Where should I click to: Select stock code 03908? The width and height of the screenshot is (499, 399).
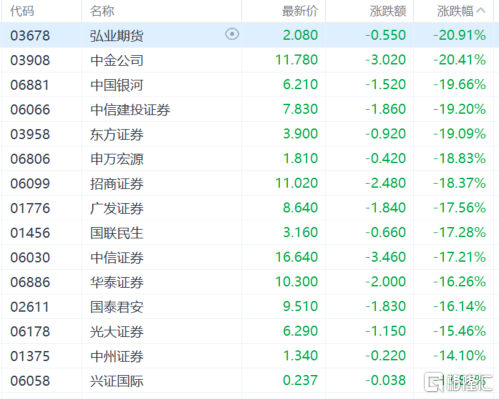30,60
